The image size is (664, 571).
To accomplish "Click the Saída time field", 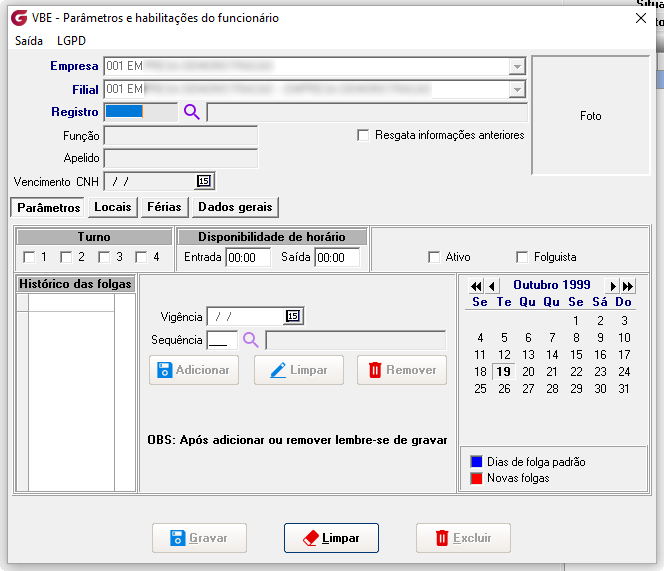I will pyautogui.click(x=337, y=258).
